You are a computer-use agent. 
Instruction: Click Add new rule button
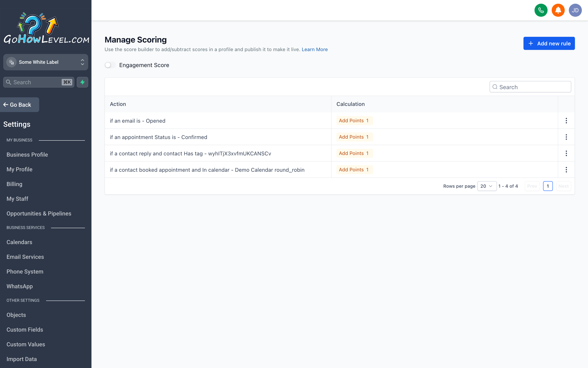tap(549, 43)
